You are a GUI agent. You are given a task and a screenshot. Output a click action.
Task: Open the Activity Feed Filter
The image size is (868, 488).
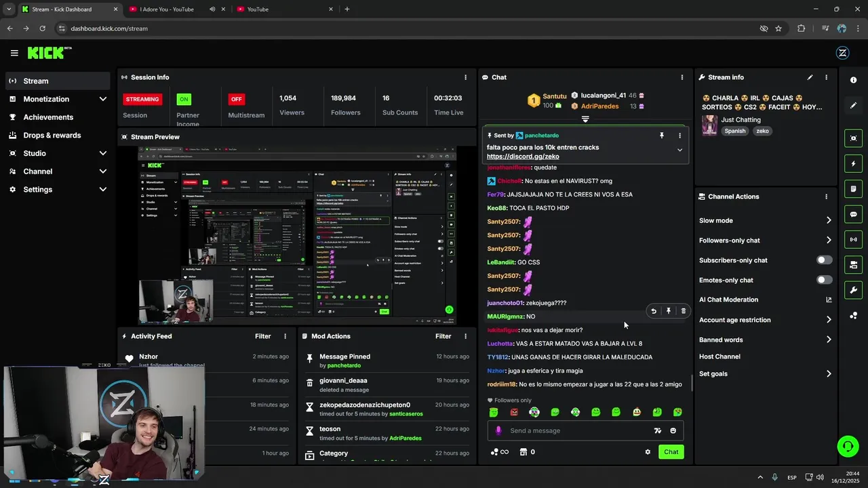pos(263,336)
